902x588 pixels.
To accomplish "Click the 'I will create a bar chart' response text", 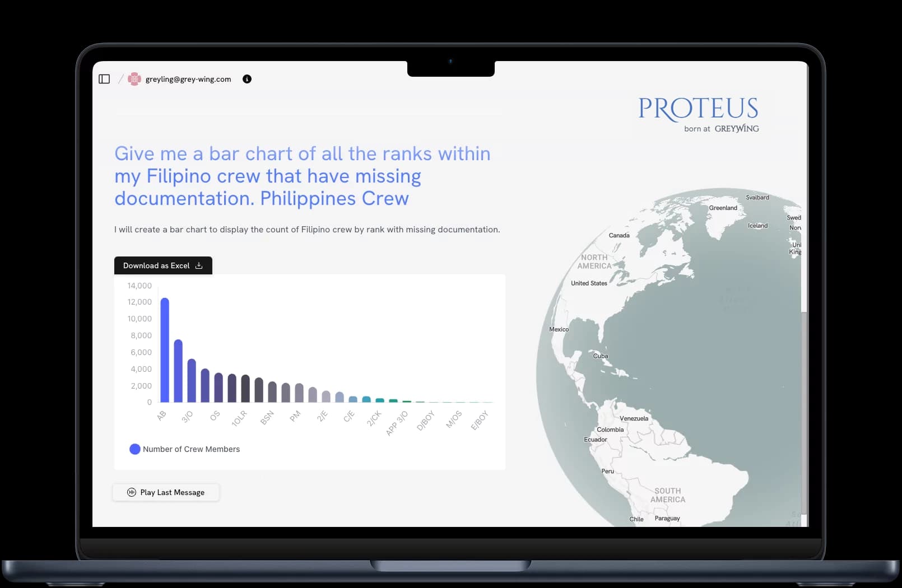I will click(307, 230).
